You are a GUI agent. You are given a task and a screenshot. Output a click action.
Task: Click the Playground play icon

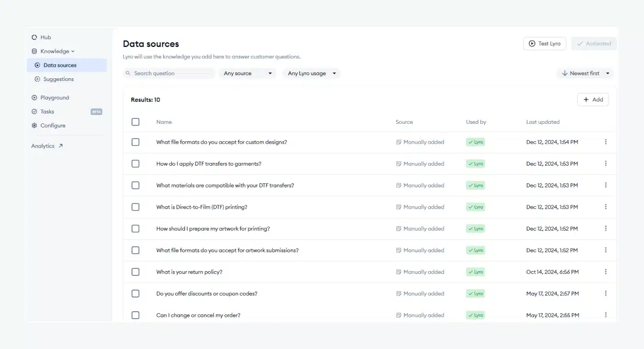pos(34,98)
